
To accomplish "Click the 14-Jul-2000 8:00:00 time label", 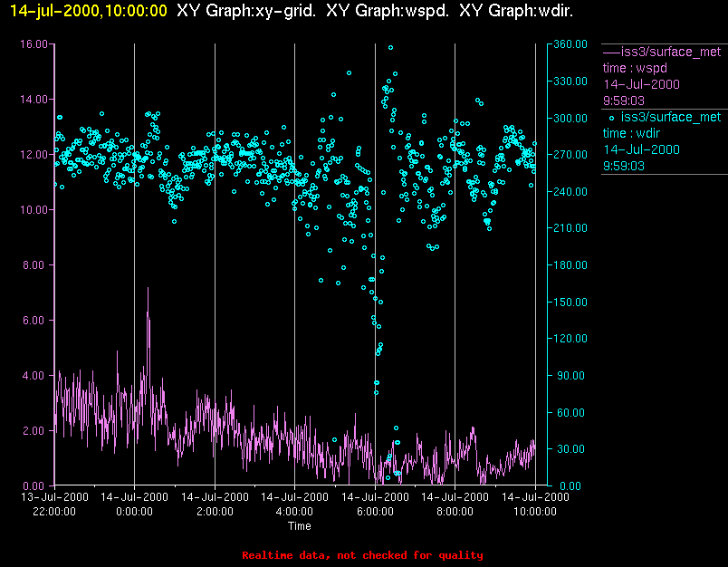I will point(455,505).
